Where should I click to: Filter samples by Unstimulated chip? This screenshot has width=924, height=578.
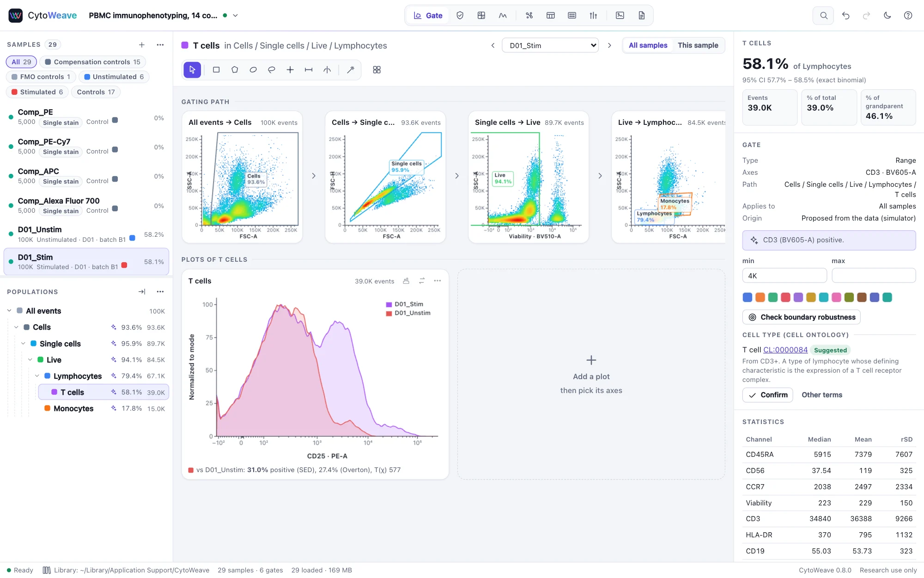click(114, 77)
